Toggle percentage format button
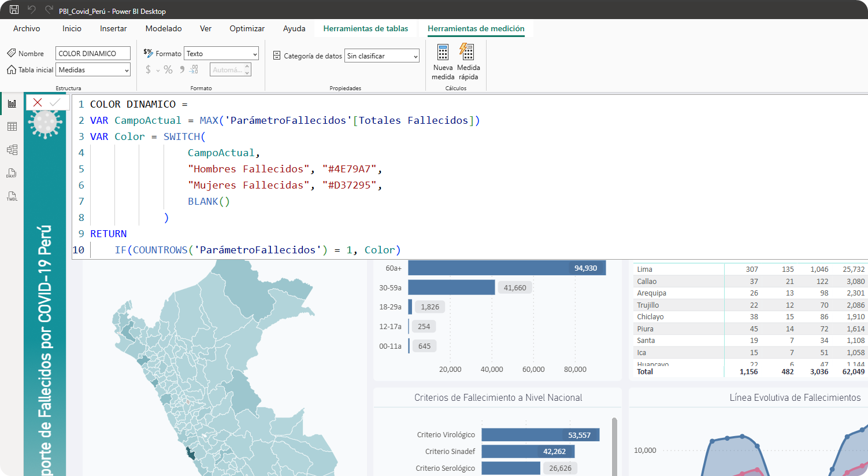 click(x=168, y=69)
